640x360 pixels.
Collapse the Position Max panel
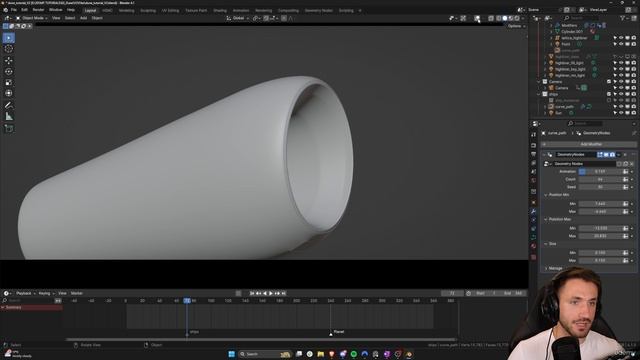click(546, 220)
